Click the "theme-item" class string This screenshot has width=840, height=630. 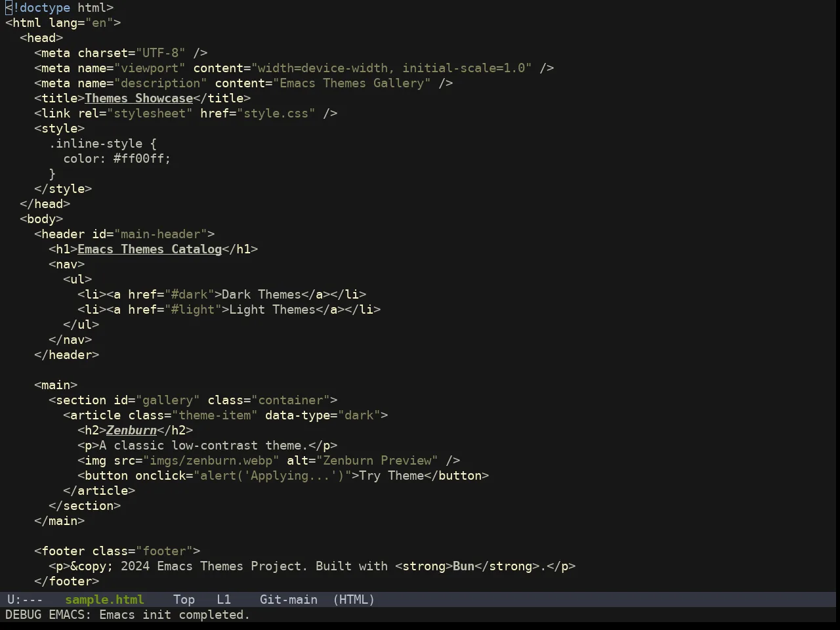click(x=215, y=415)
